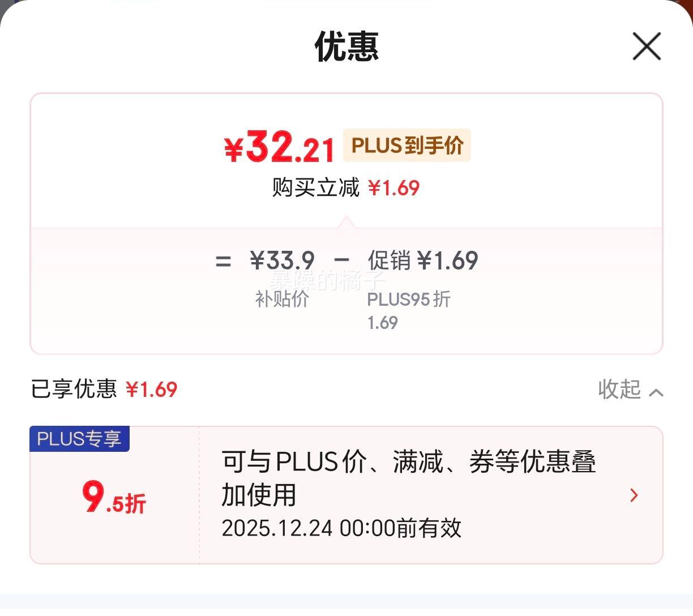Viewport: 693px width, 616px height.
Task: Tap the equals sign in the price formula
Action: pos(224,262)
